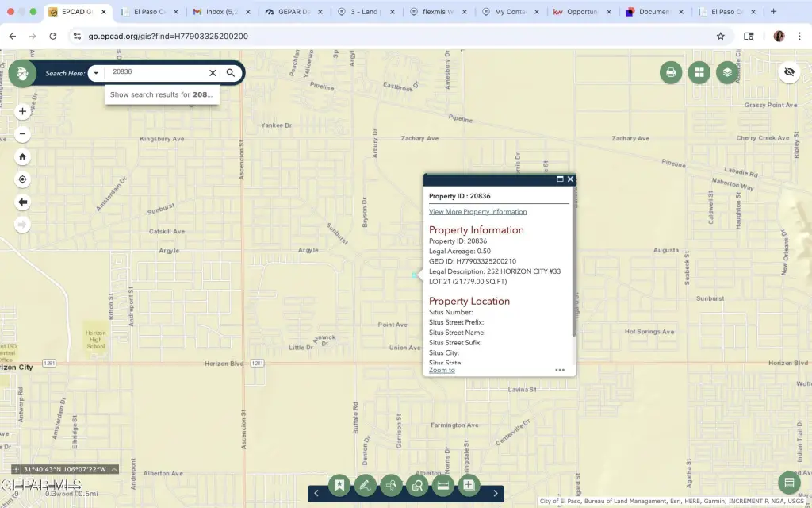The image size is (812, 508).
Task: Clear the search box text
Action: tap(213, 73)
